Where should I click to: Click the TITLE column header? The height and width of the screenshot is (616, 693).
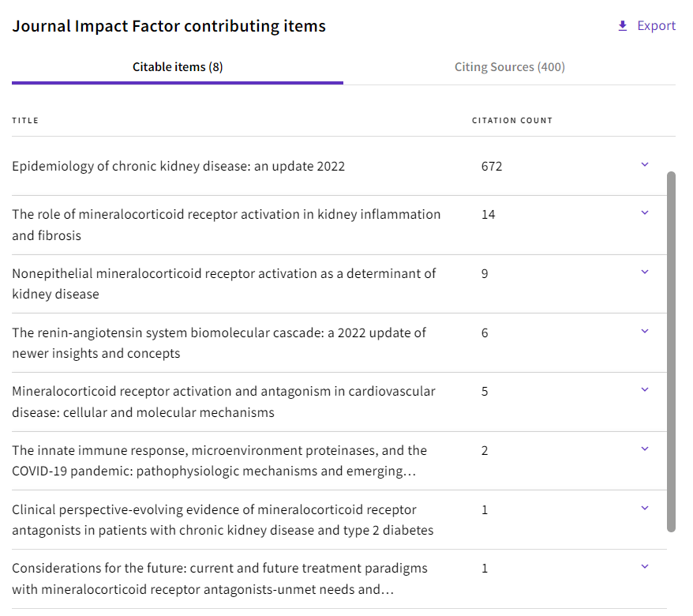pos(25,121)
